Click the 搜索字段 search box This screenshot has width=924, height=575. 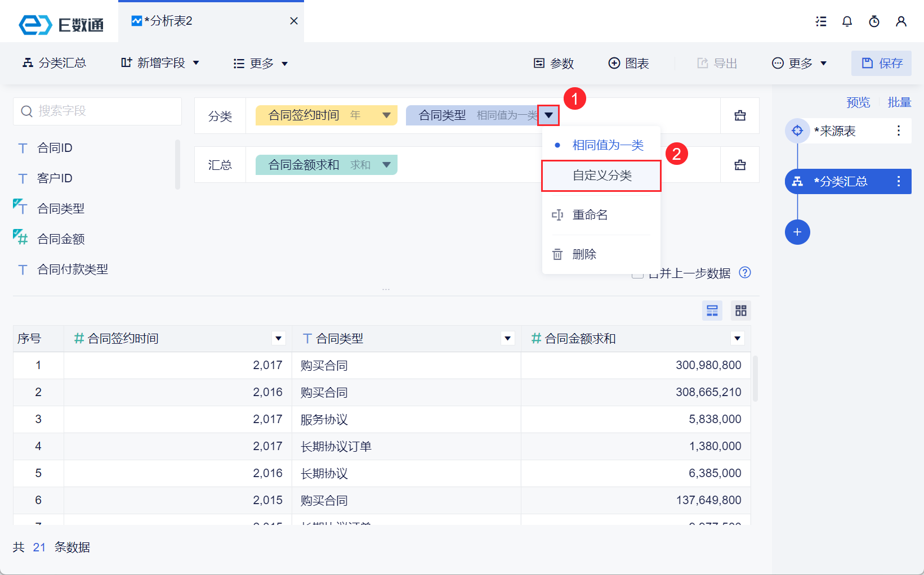(x=97, y=111)
